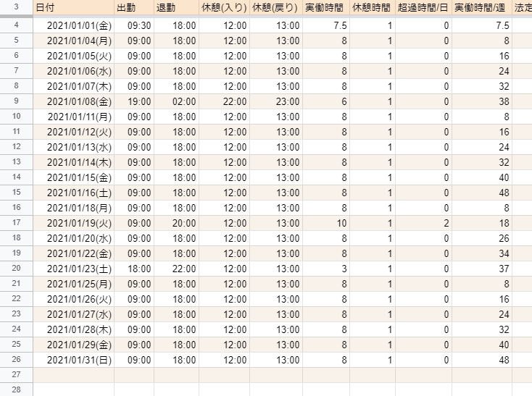Click the date cell 2021/01/01(金)
Viewport: 532px width, 396px height.
pos(73,25)
